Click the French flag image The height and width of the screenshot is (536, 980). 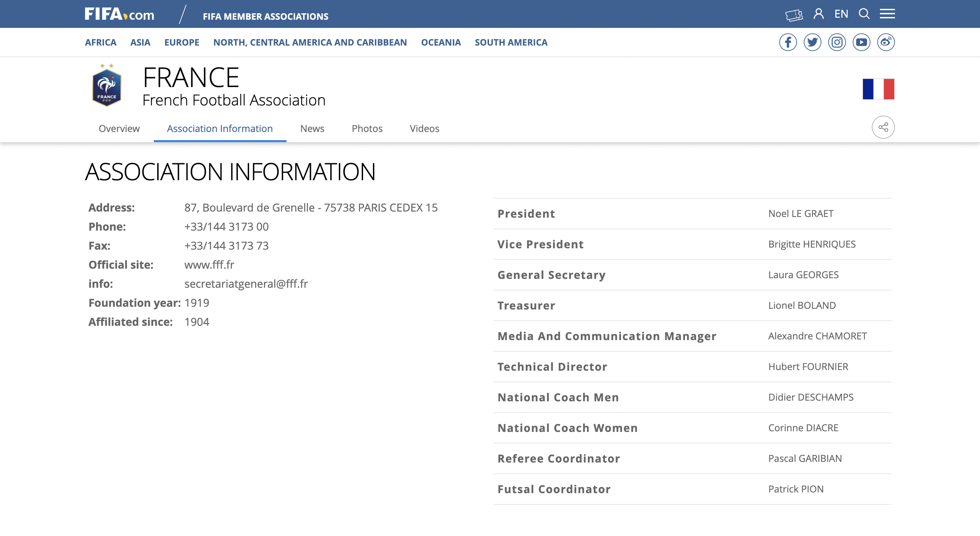878,89
